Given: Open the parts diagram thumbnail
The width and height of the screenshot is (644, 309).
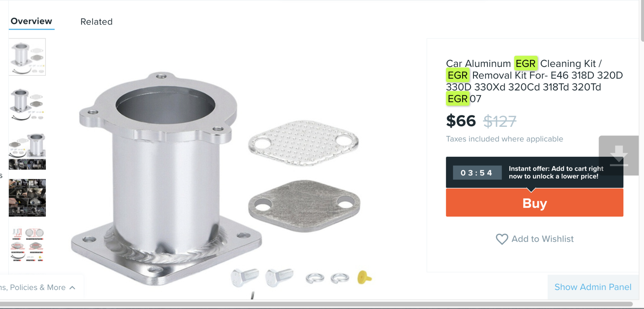Looking at the screenshot, I should point(27,245).
